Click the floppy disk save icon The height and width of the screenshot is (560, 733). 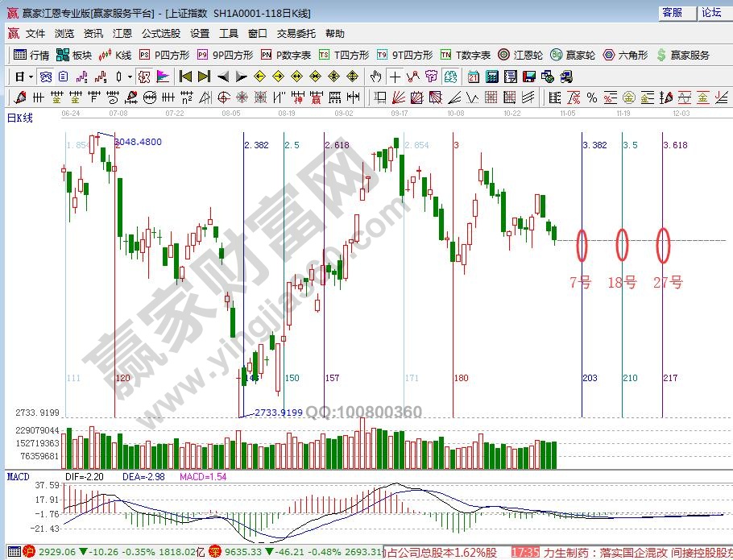(x=528, y=77)
